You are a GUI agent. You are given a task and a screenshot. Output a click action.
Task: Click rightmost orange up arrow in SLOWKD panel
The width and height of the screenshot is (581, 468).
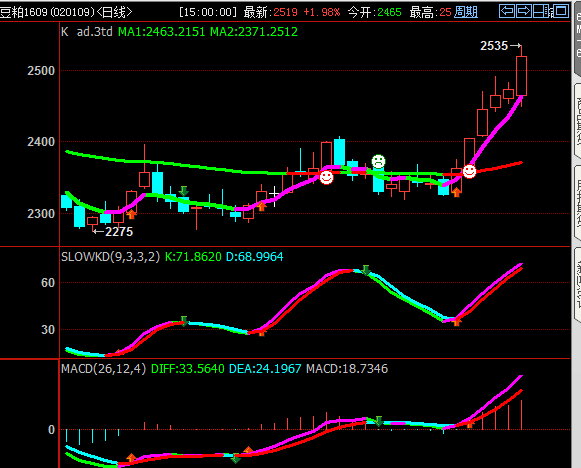tap(456, 321)
